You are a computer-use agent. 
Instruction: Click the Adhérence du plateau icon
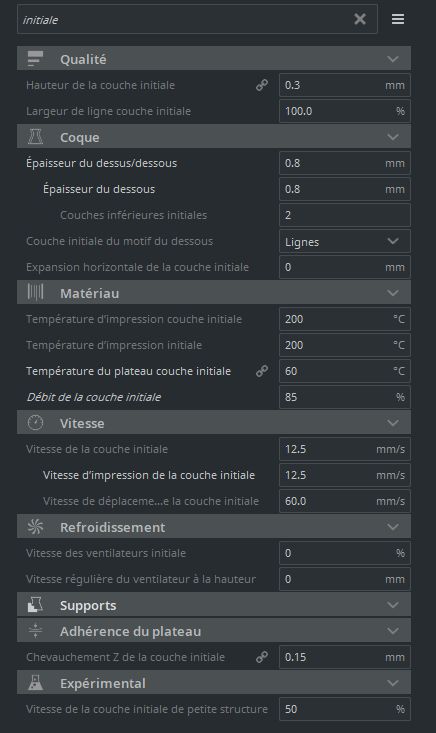36,631
